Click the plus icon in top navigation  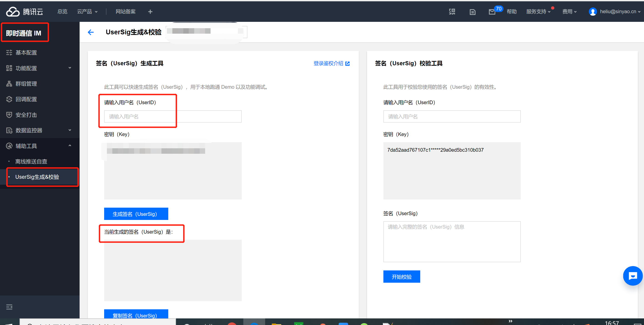[x=150, y=12]
